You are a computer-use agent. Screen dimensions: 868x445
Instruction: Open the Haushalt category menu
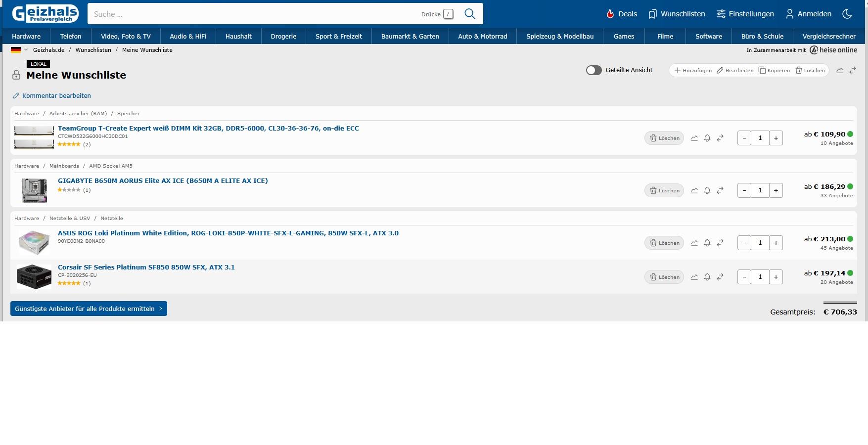pos(238,36)
